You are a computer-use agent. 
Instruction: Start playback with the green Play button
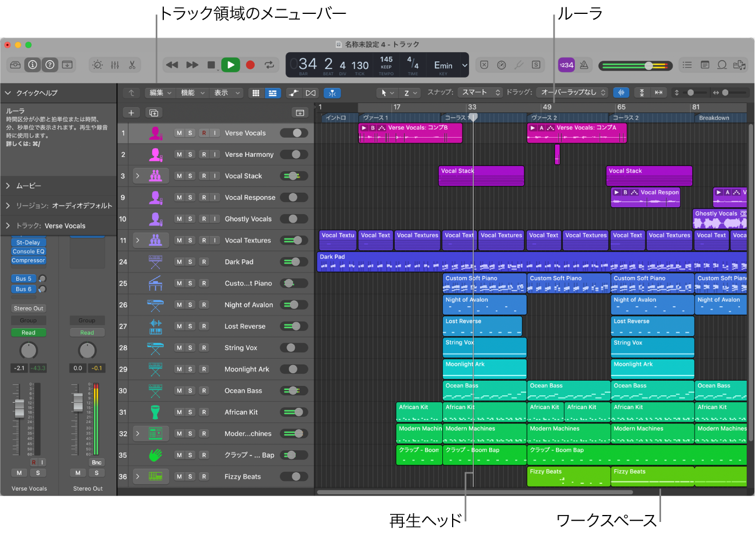[x=230, y=65]
